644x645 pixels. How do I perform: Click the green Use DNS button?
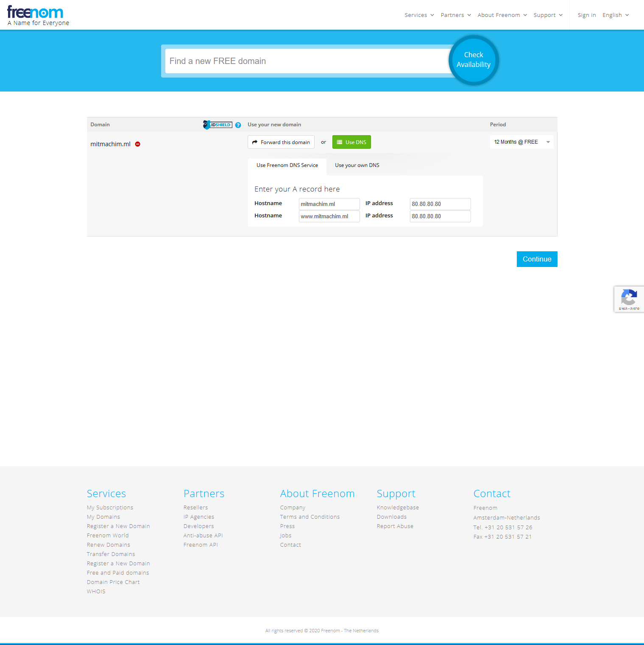point(351,142)
